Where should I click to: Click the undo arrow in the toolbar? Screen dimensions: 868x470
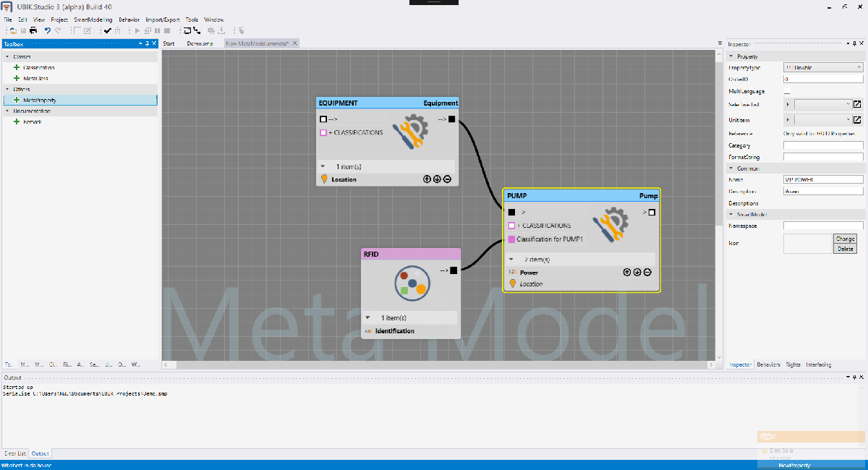(48, 30)
